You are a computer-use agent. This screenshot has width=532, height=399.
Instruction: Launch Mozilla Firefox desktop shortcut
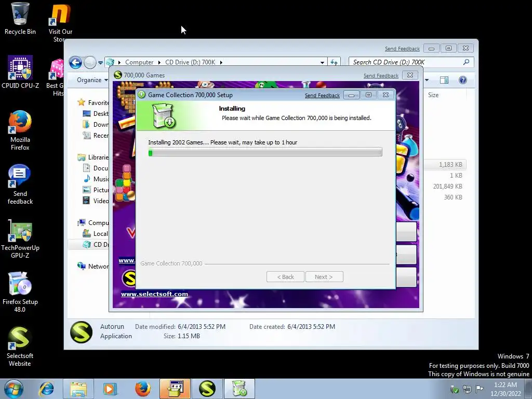pos(20,130)
